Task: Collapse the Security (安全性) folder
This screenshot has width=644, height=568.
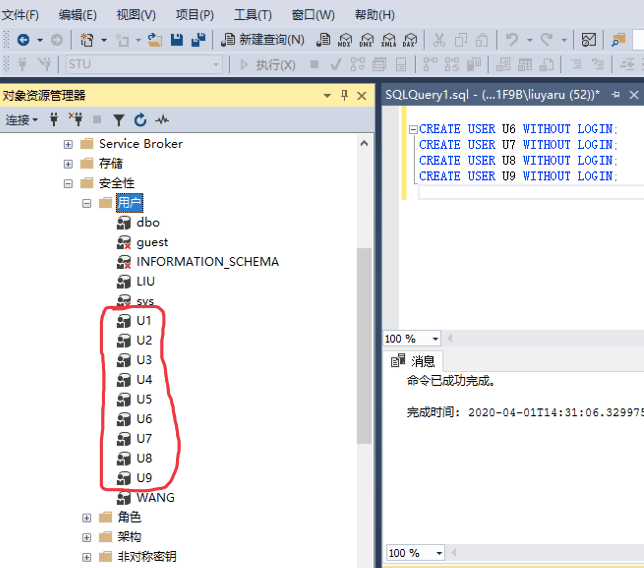Action: [x=68, y=184]
